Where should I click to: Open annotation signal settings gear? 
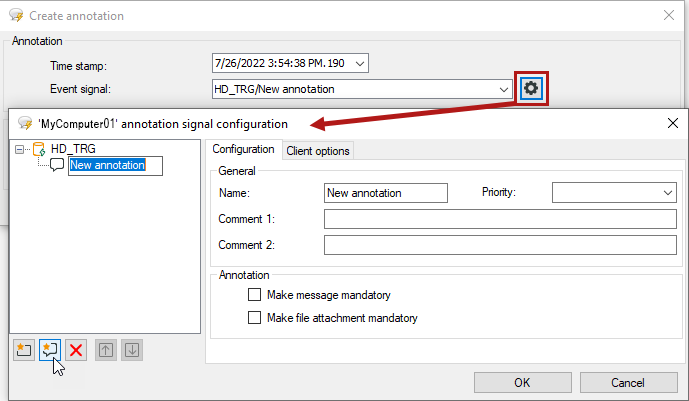coord(531,89)
